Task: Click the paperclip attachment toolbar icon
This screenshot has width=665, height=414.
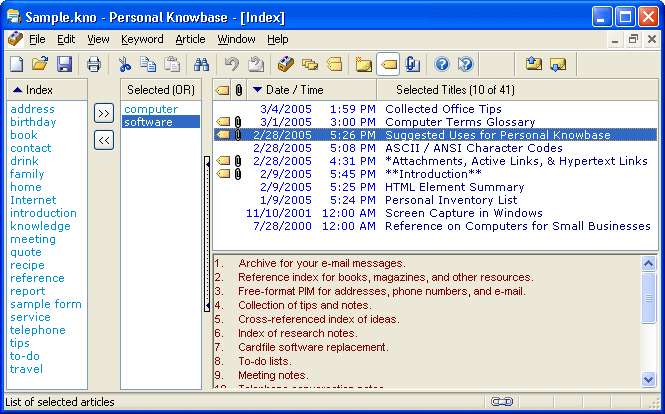Action: 412,64
